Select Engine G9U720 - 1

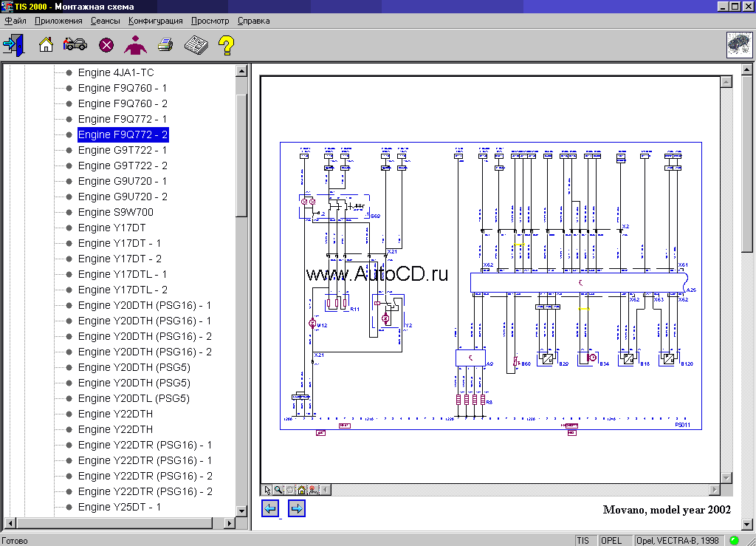(x=123, y=181)
